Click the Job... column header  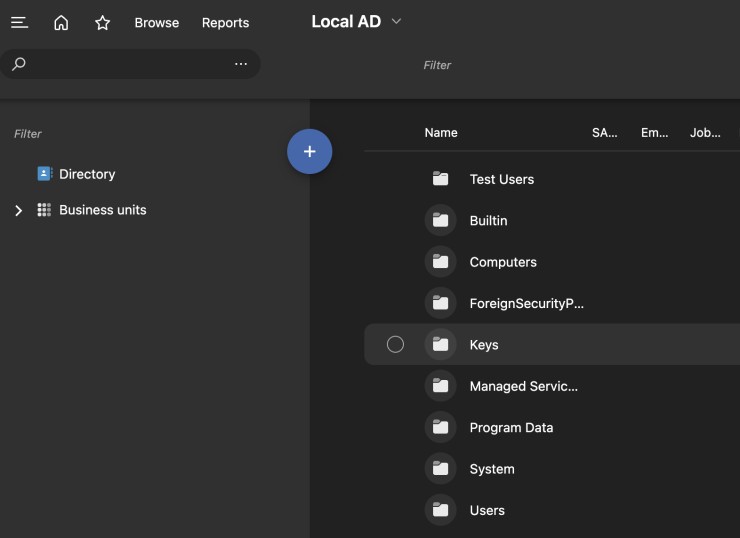pos(705,133)
